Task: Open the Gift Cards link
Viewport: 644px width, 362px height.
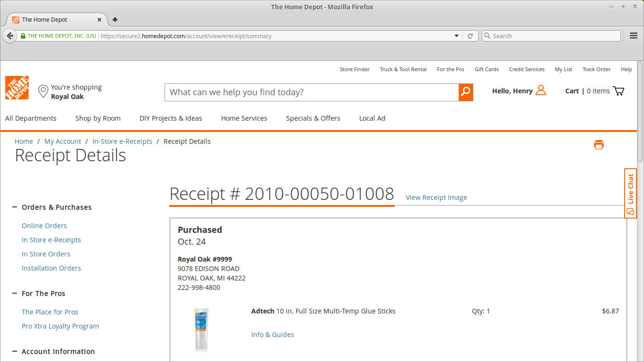Action: pos(487,69)
